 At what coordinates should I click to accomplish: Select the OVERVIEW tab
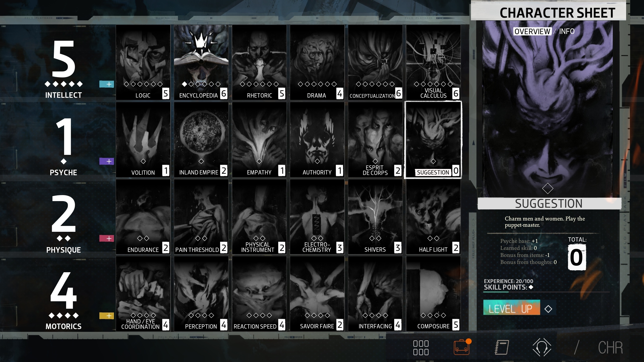pos(532,31)
